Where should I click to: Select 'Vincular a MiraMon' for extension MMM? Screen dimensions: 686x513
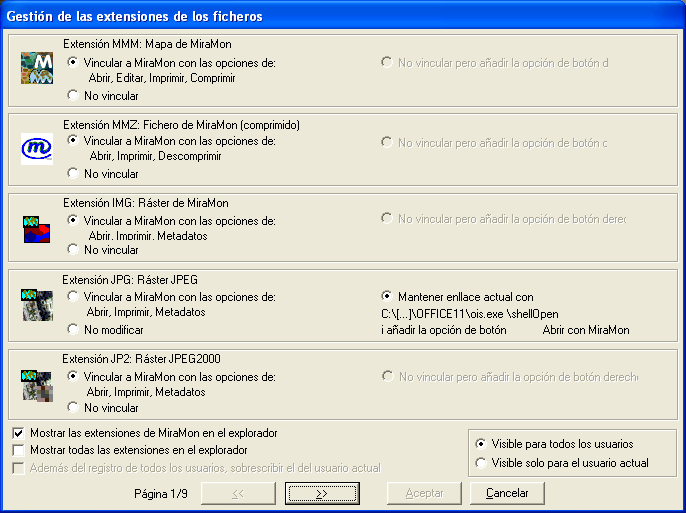(73, 63)
